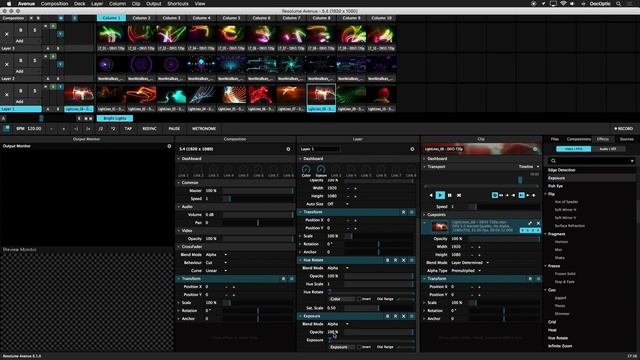Click the Wi-Fi status icon
The width and height of the screenshot is (640, 360).
tap(563, 4)
